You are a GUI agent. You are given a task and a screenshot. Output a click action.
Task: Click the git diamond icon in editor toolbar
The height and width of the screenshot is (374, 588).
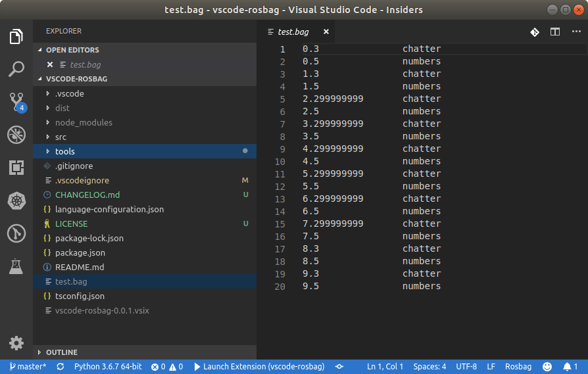535,32
